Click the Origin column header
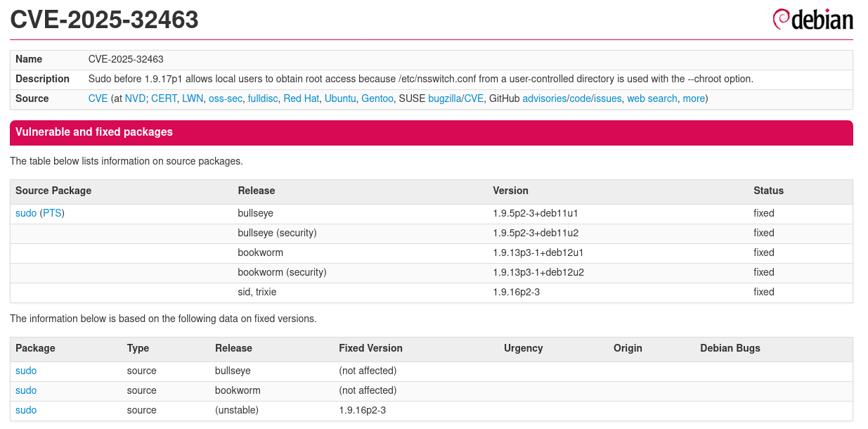Screen dimensions: 868x429 [x=628, y=348]
